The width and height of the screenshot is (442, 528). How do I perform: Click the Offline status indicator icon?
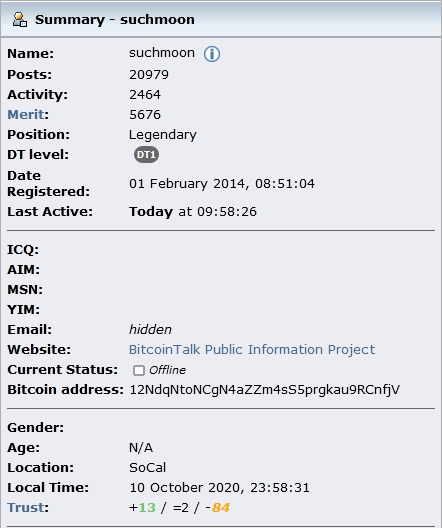[139, 370]
